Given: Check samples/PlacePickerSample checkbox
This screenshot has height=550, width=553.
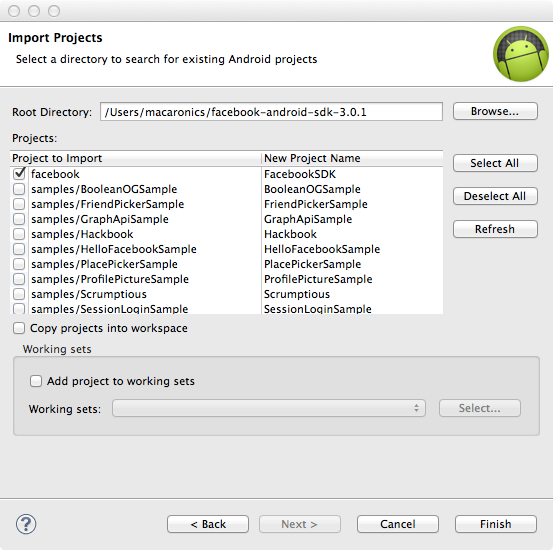Looking at the screenshot, I should 19,264.
